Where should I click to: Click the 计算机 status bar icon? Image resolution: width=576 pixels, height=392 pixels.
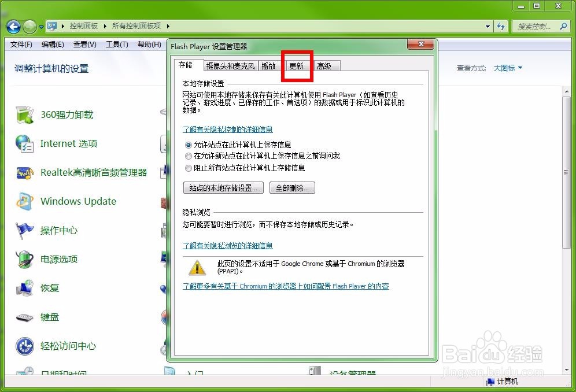point(490,382)
